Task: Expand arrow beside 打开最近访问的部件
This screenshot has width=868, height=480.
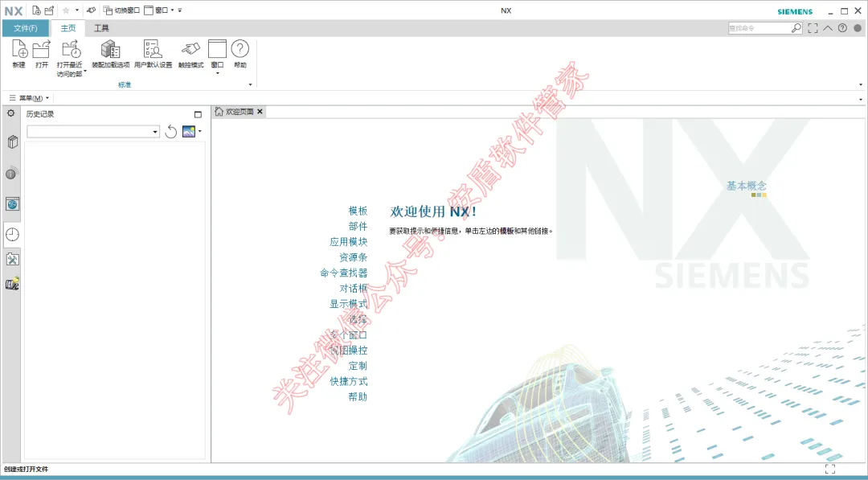Action: click(x=85, y=70)
